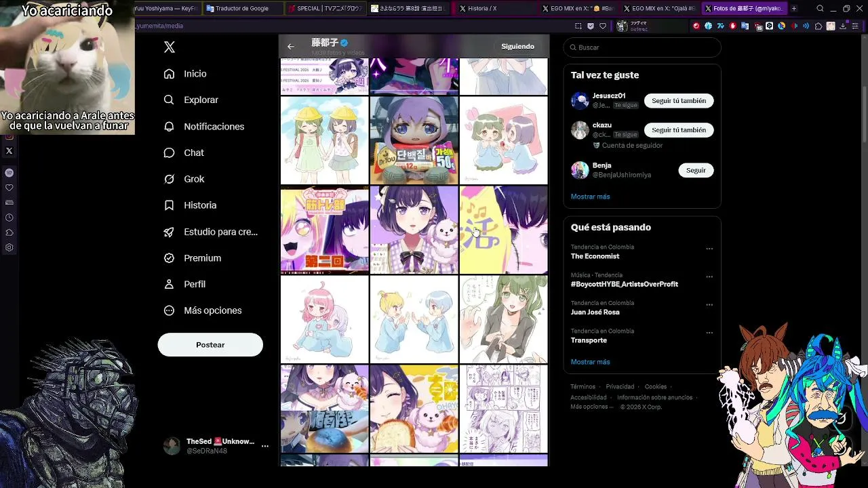Open purple-haired girl with white puppy thumbnail
This screenshot has height=488, width=868.
point(414,230)
